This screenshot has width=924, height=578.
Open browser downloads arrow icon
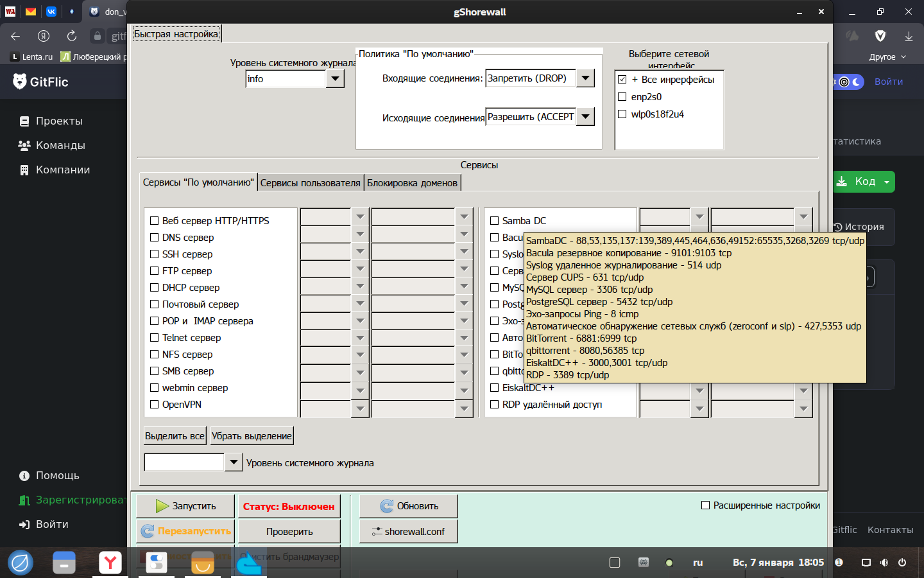click(909, 36)
